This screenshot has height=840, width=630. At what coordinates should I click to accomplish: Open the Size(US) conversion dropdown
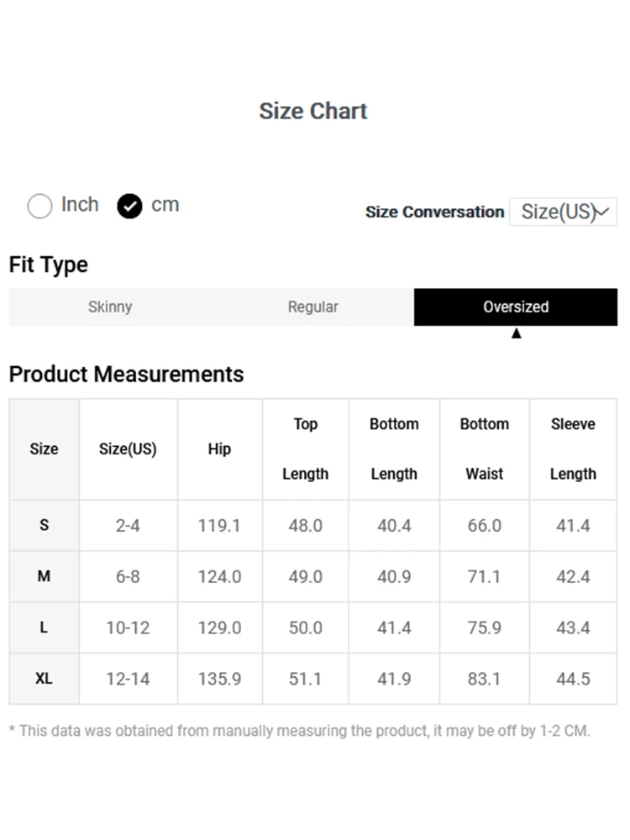[563, 212]
